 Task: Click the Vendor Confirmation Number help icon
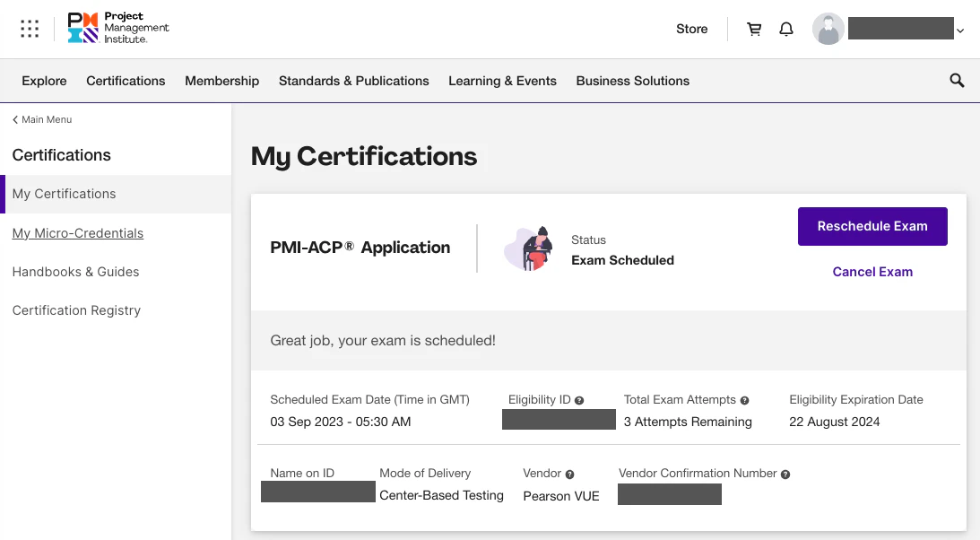click(785, 475)
